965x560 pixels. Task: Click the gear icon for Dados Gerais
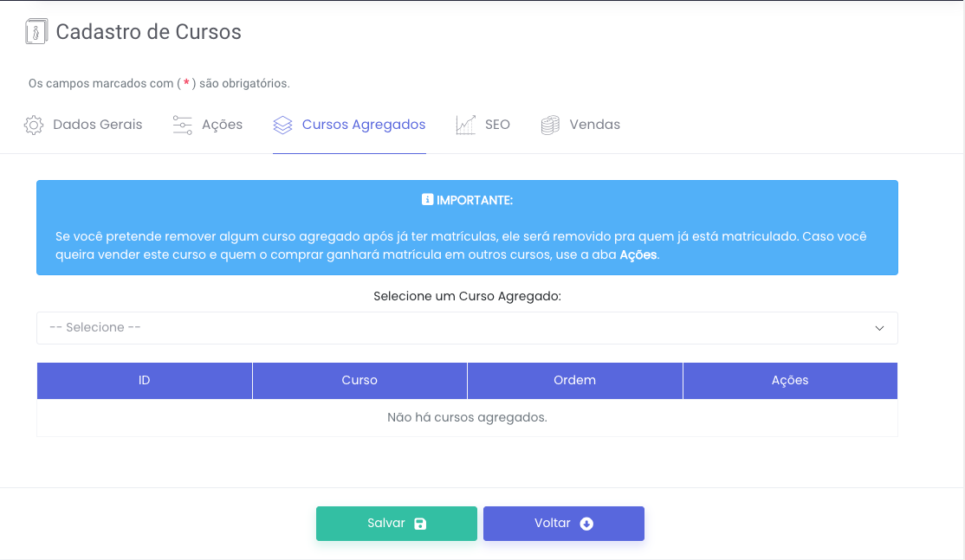pyautogui.click(x=34, y=125)
